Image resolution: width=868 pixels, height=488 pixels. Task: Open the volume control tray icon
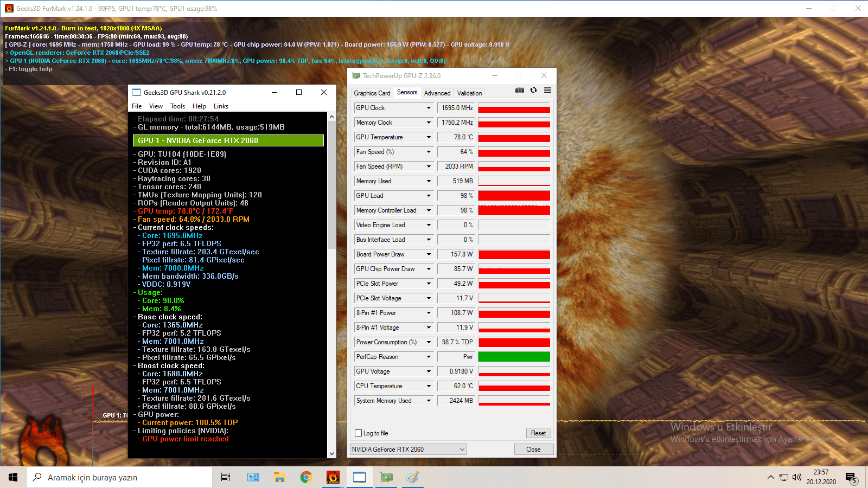(796, 477)
